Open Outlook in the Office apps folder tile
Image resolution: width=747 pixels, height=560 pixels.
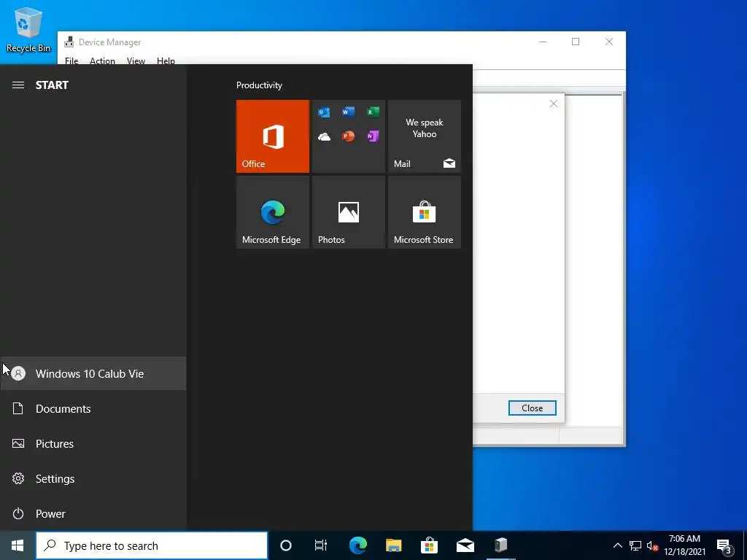point(324,112)
